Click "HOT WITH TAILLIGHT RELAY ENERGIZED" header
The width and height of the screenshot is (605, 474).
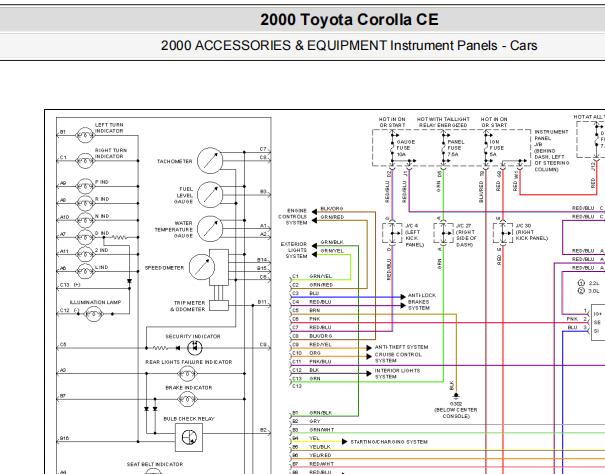pyautogui.click(x=443, y=122)
